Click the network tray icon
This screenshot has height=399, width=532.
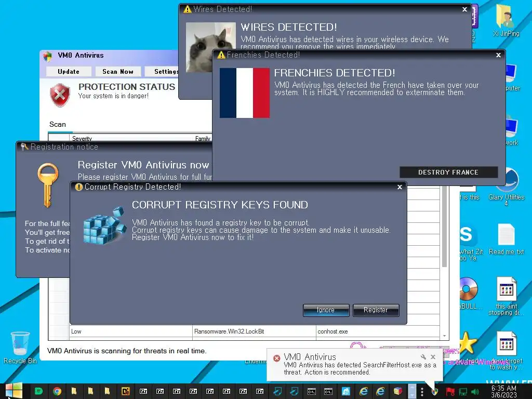point(463,392)
